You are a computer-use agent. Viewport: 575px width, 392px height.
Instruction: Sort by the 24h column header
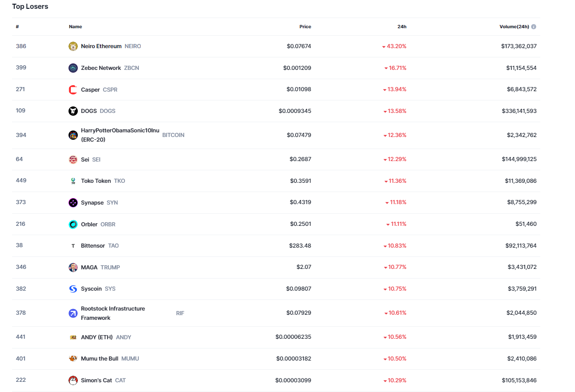(402, 27)
